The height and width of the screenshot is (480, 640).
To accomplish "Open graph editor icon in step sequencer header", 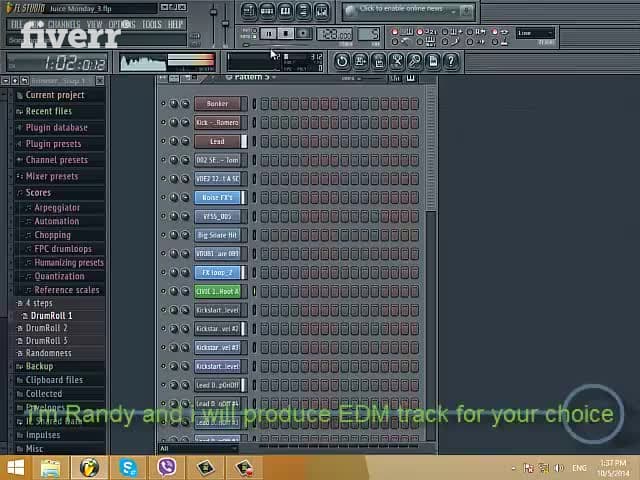I will click(x=395, y=78).
